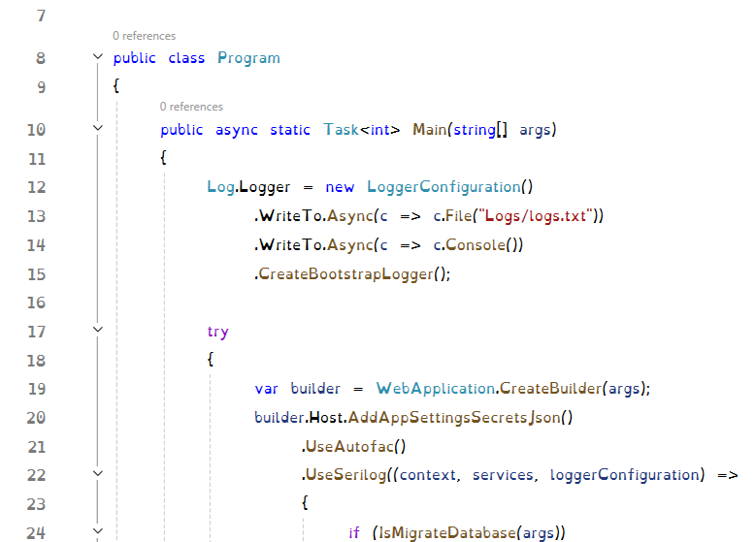
Task: Collapse the Program class at line 8
Action: click(98, 57)
